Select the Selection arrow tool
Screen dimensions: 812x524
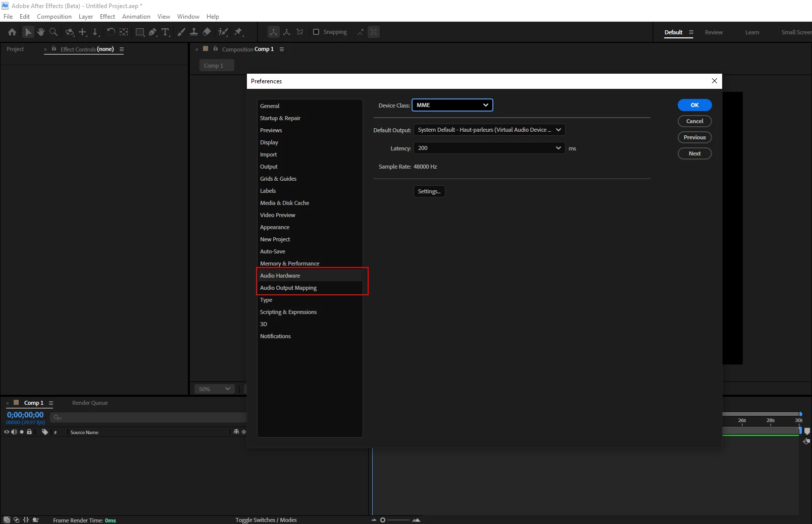point(28,32)
